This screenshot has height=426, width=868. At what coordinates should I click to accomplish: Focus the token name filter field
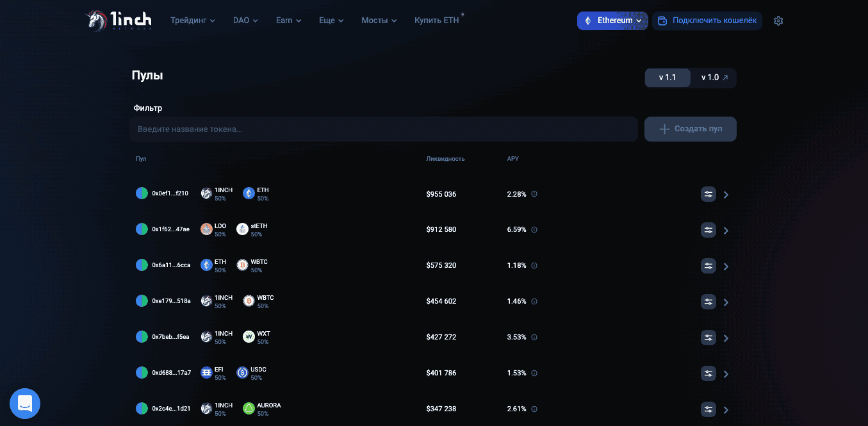pyautogui.click(x=384, y=129)
